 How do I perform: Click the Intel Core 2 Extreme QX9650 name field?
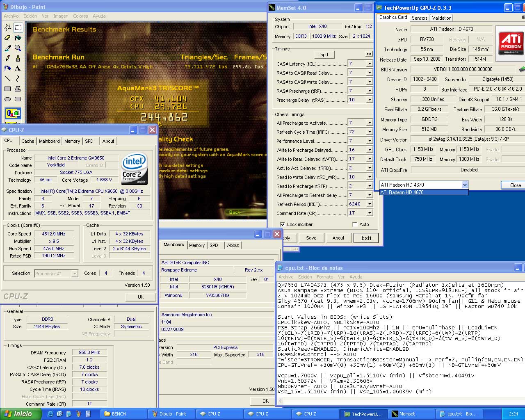[76, 158]
